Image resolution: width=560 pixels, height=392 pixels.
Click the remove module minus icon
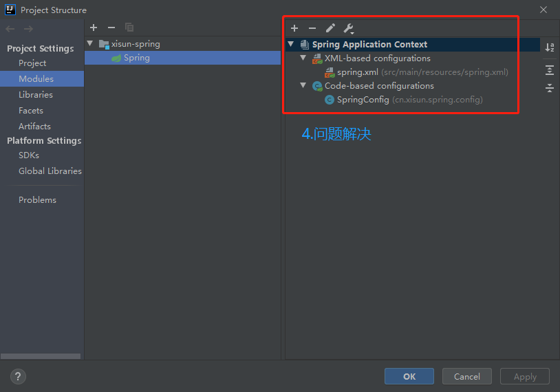tap(111, 28)
